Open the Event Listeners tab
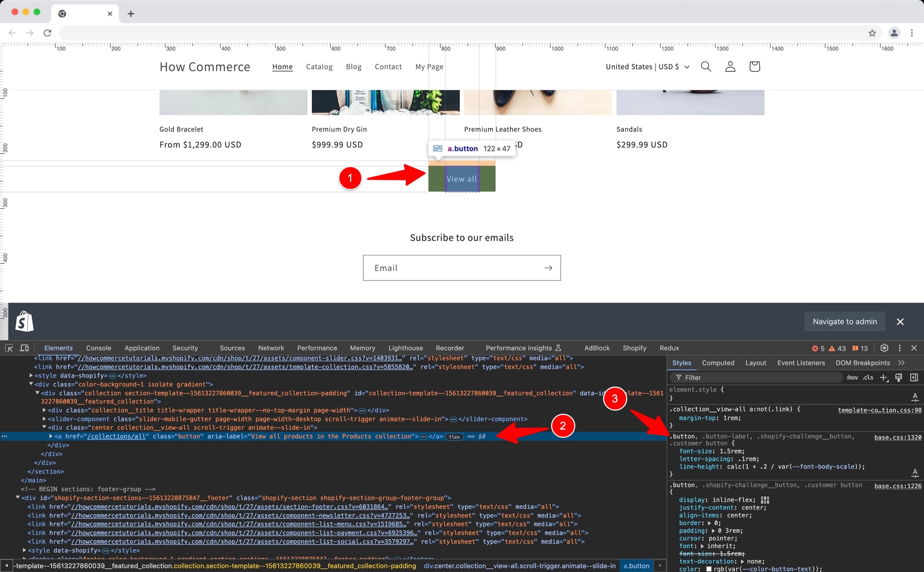Image resolution: width=924 pixels, height=572 pixels. (801, 363)
